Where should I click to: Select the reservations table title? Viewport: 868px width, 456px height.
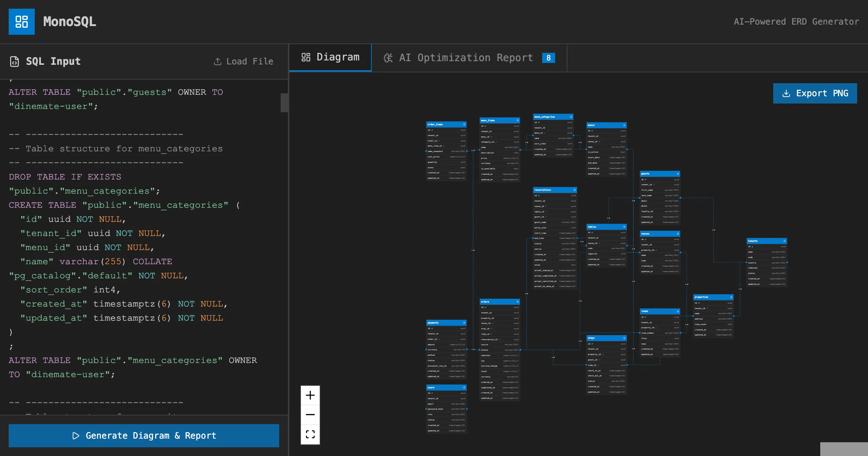(x=542, y=190)
